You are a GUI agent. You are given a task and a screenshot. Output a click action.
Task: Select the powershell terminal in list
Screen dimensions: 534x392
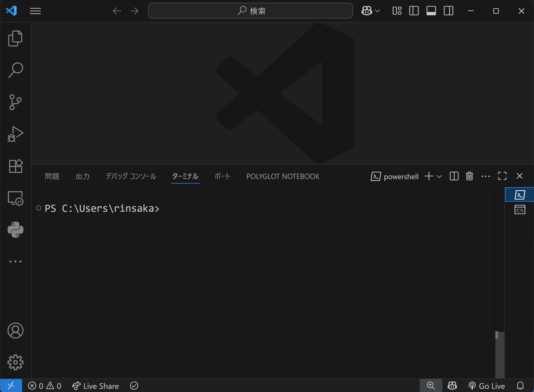[520, 195]
